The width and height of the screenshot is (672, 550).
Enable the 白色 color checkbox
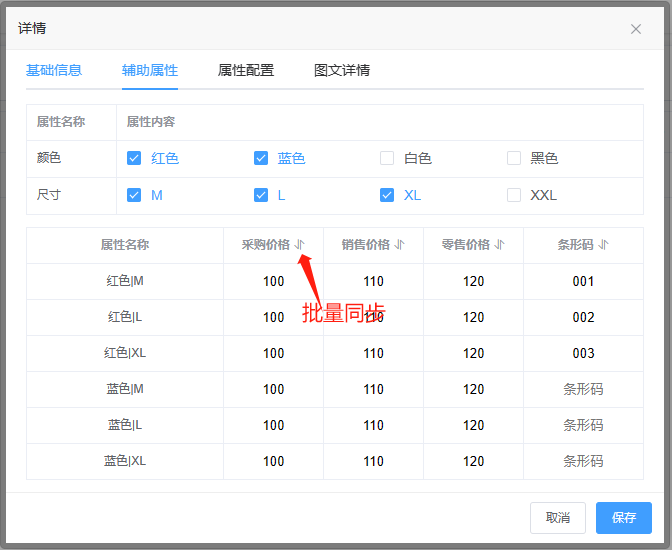coord(387,158)
